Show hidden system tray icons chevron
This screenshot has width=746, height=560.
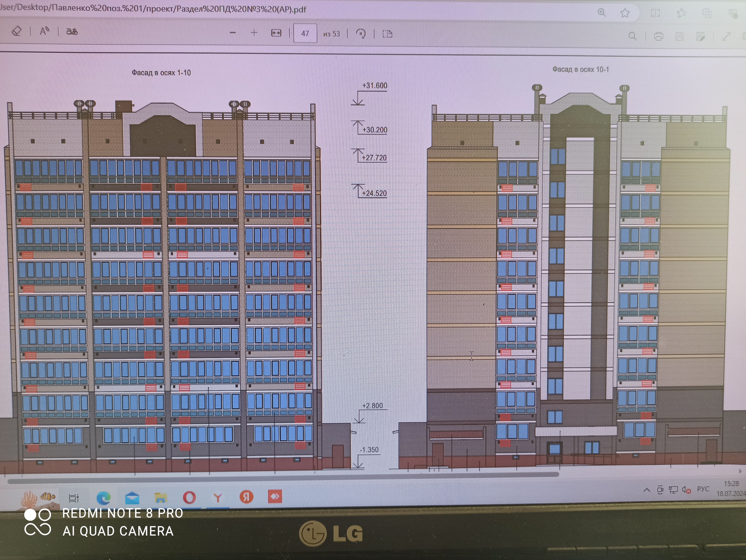(x=646, y=490)
